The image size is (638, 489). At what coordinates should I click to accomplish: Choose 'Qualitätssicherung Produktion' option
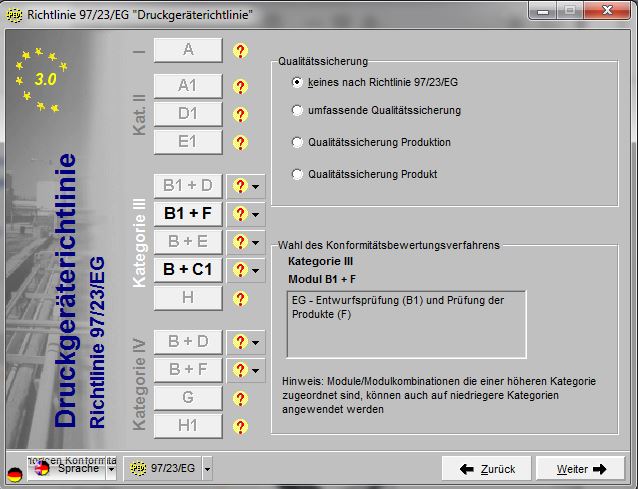click(371, 142)
